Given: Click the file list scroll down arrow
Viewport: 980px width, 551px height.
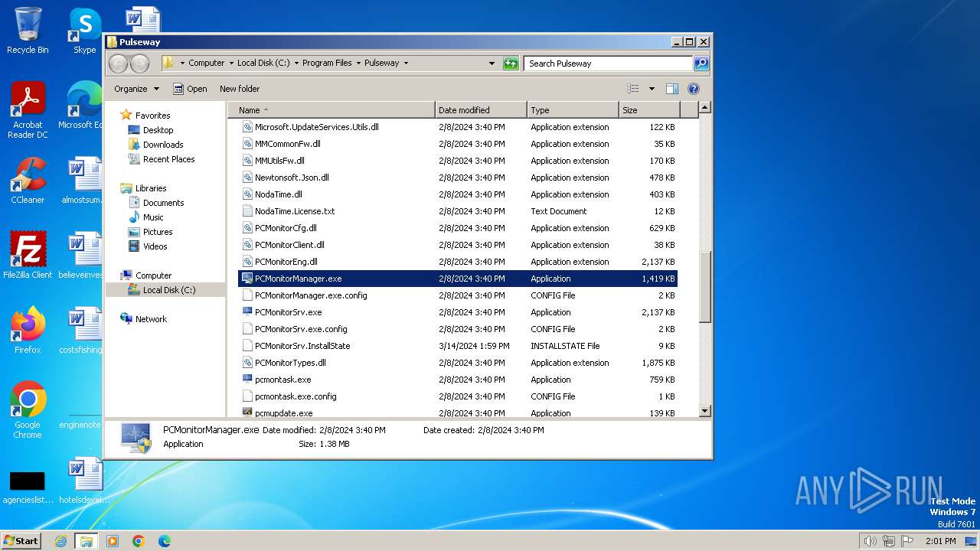Looking at the screenshot, I should [x=705, y=411].
